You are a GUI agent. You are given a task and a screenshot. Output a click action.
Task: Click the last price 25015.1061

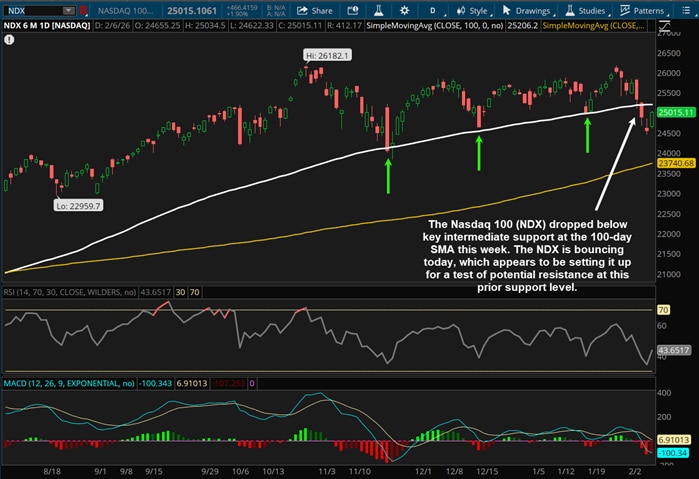(x=192, y=11)
